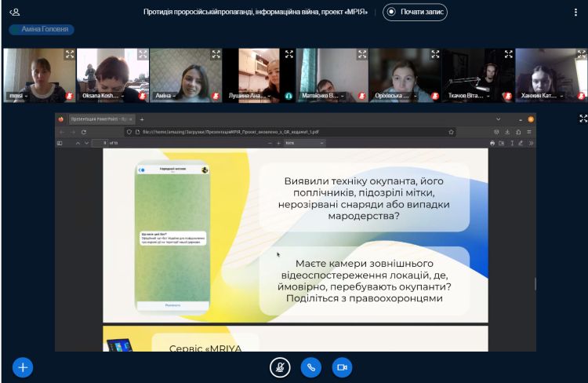Click the PDF file address bar
The image size is (588, 383).
[290, 131]
